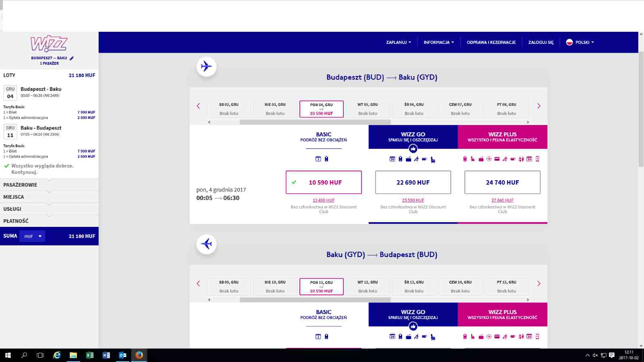Select return date ŚR 13, GRU
The image size is (644, 362).
(x=414, y=286)
